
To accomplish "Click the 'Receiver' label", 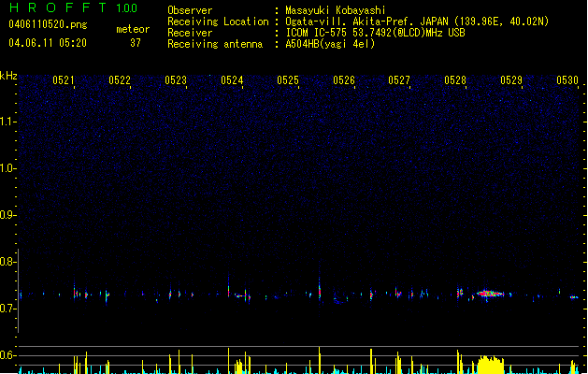I will click(x=190, y=33).
